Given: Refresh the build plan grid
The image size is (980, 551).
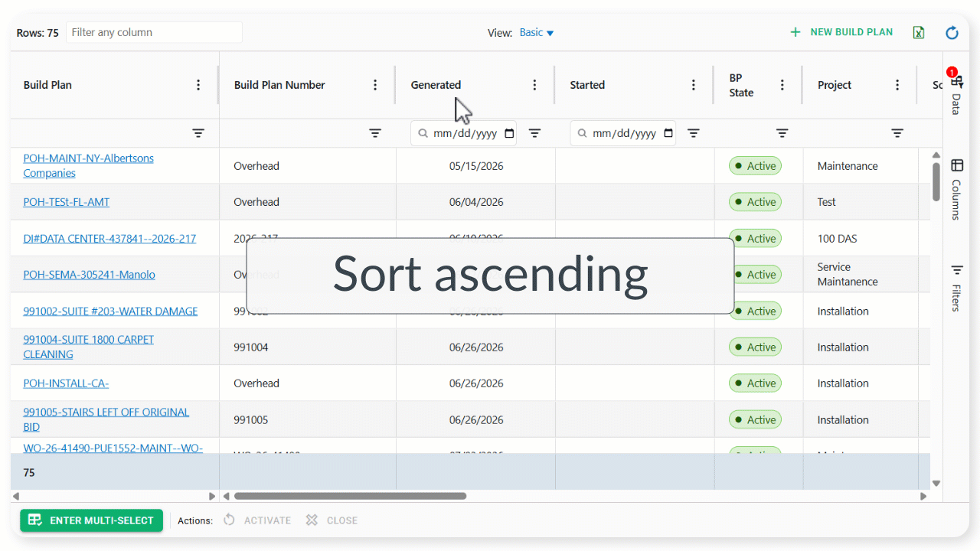Looking at the screenshot, I should 952,32.
